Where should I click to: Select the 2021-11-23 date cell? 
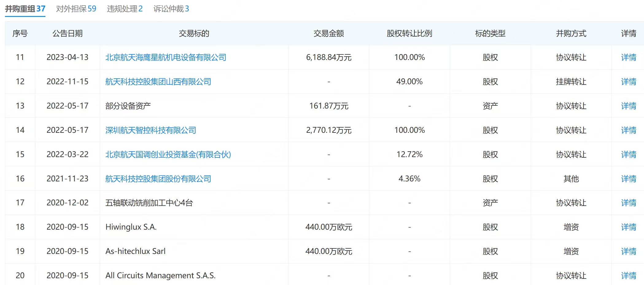pyautogui.click(x=68, y=179)
